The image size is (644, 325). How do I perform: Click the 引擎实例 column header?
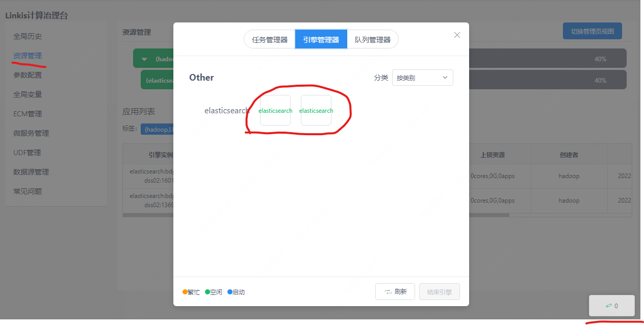(x=160, y=155)
